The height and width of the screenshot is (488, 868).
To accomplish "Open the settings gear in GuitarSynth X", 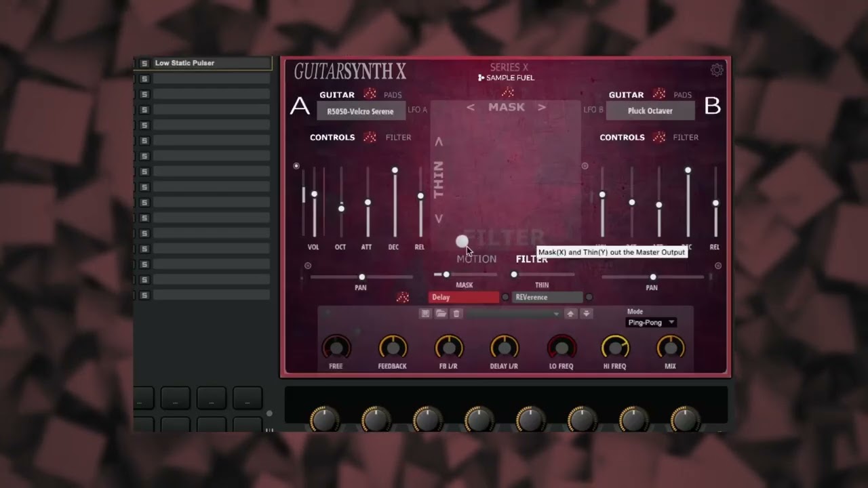I will (717, 70).
